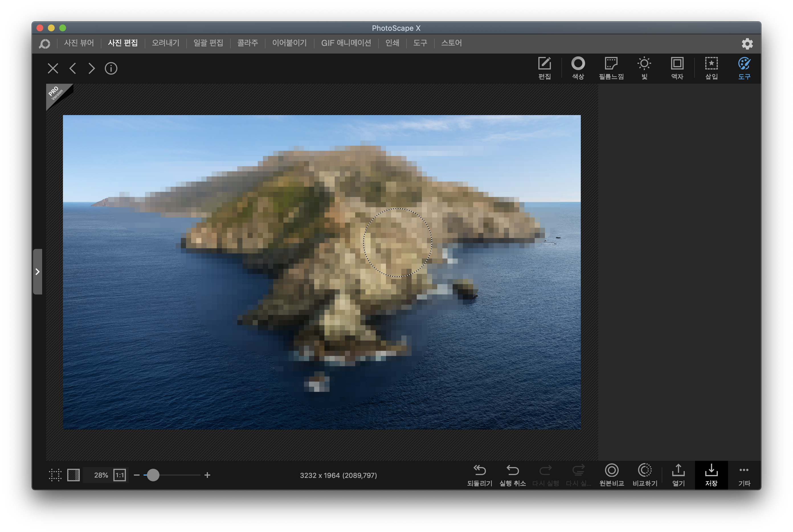
Task: Click the 액자 (Frame) icon
Action: point(677,64)
